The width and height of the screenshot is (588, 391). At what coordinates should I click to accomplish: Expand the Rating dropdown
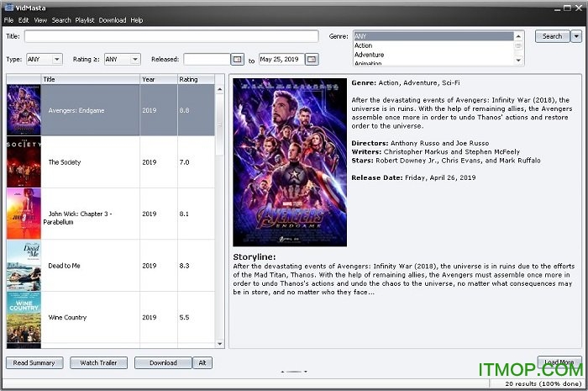[135, 60]
